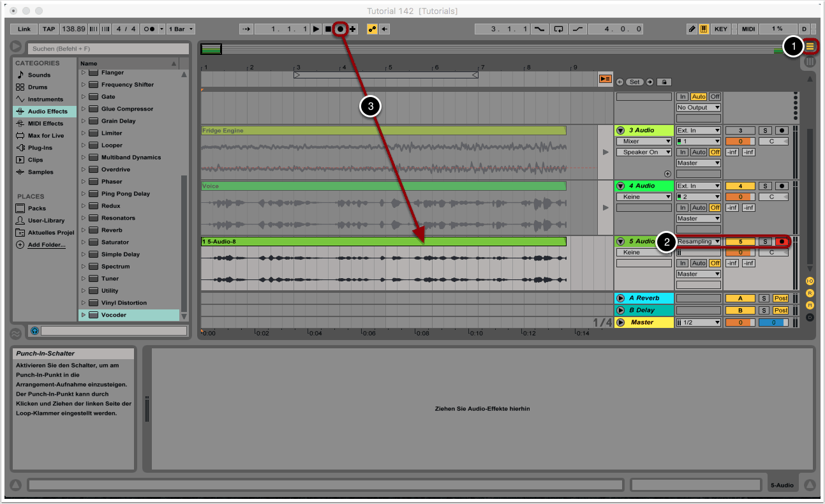825x504 pixels.
Task: Toggle the Arrangement view selector icon
Action: coord(810,46)
